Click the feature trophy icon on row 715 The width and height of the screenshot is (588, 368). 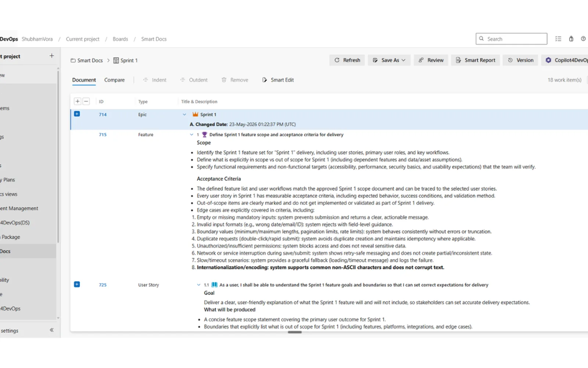point(205,135)
